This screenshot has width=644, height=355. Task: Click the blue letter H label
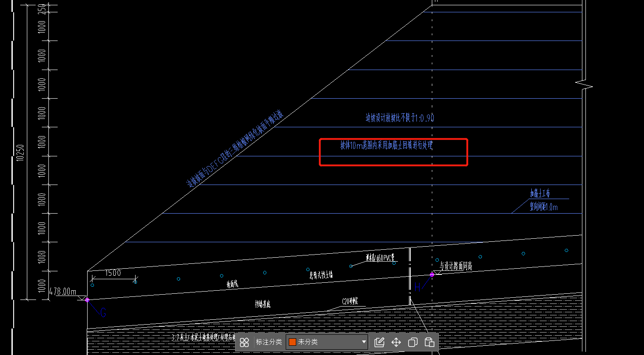click(417, 288)
